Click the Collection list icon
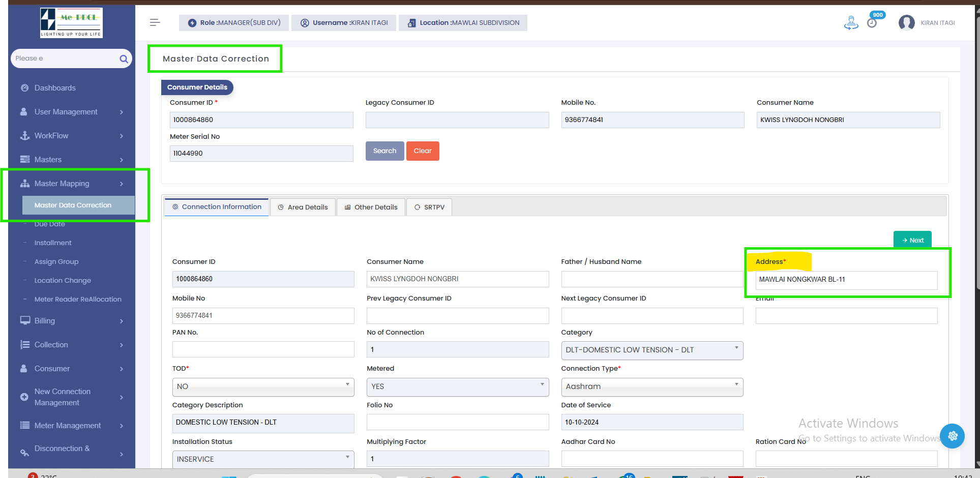Image resolution: width=980 pixels, height=478 pixels. click(x=24, y=345)
